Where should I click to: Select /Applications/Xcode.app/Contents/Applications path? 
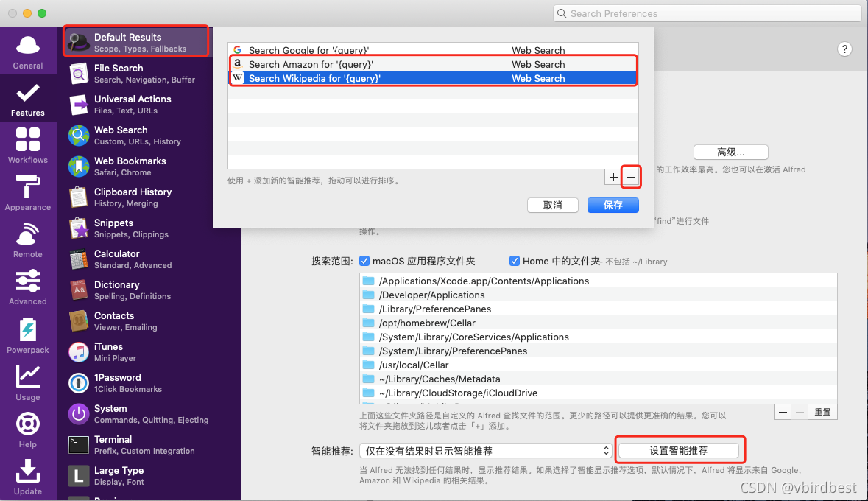(598, 281)
